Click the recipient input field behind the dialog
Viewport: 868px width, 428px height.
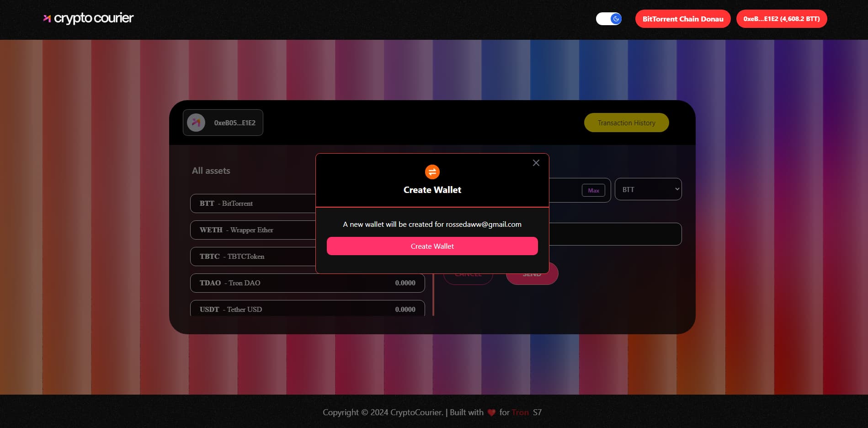[615, 234]
